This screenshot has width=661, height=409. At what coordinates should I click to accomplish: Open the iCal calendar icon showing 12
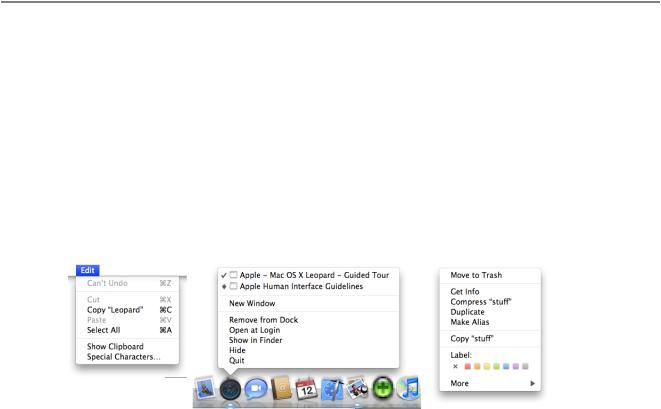coord(306,389)
